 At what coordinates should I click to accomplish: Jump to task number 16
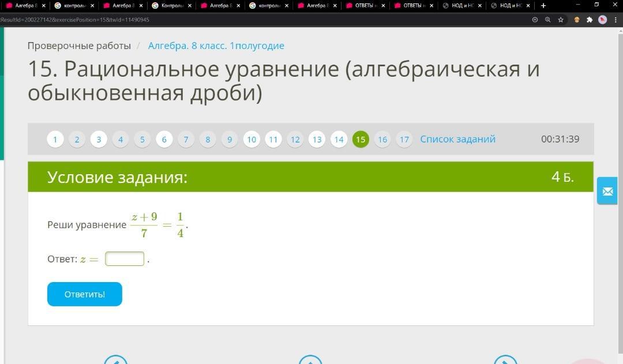coord(382,140)
